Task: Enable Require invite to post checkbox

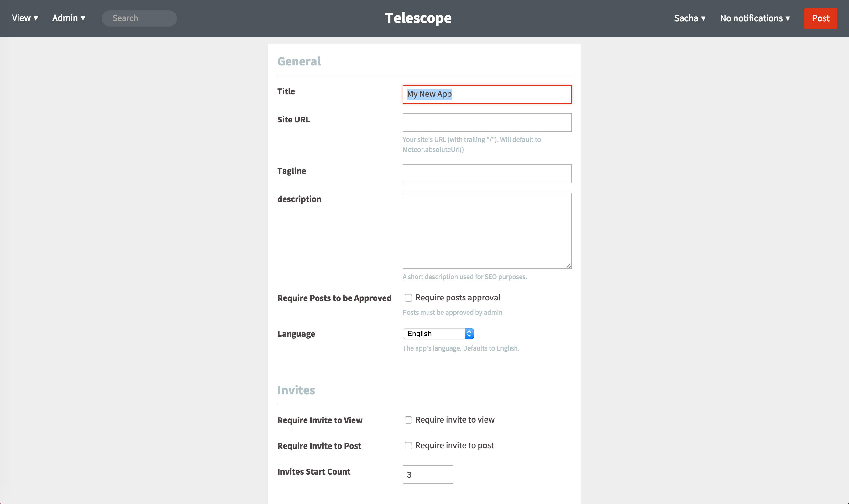Action: tap(408, 446)
